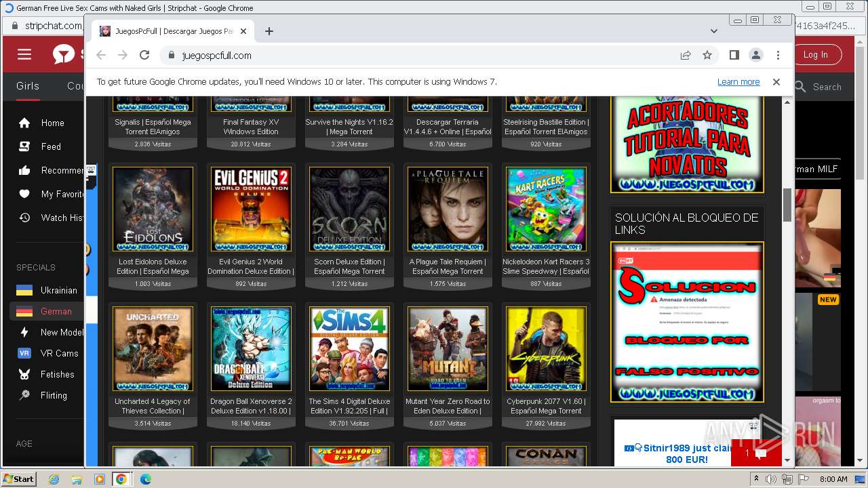This screenshot has width=868, height=488.
Task: Open VR Cams in Stripchat sidebar
Action: 47,353
